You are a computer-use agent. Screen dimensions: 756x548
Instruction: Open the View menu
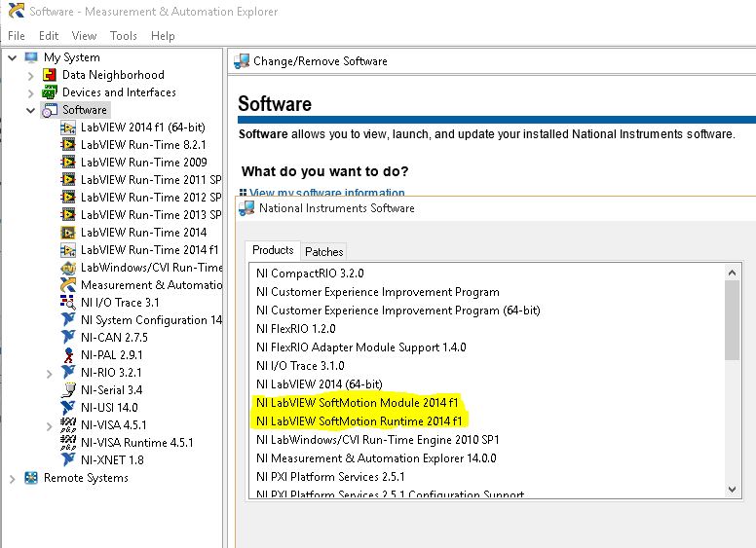click(84, 36)
